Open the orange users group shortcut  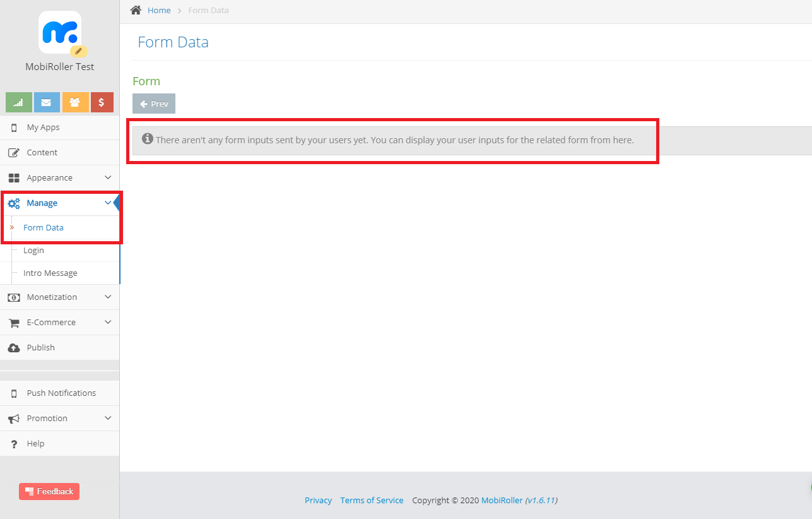(x=75, y=102)
